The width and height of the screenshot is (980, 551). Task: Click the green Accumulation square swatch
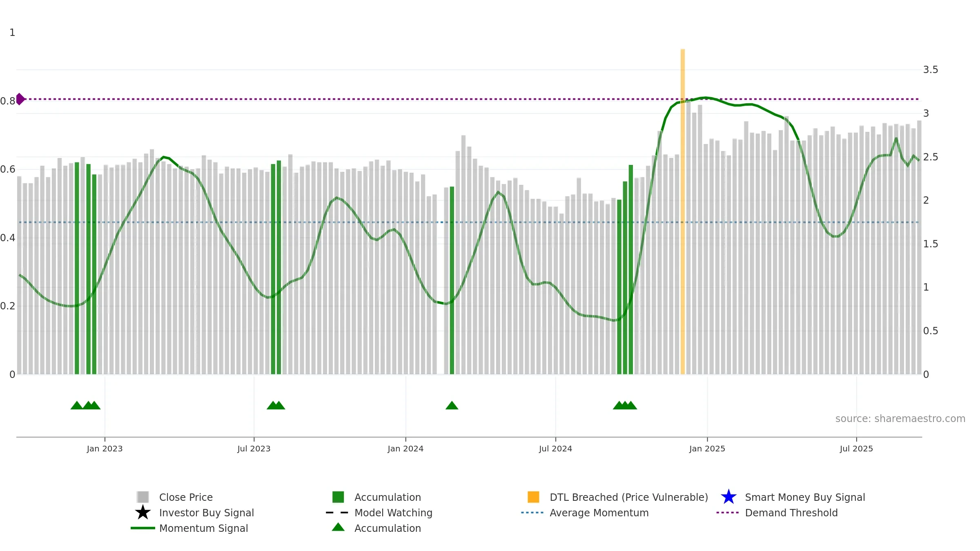(338, 497)
